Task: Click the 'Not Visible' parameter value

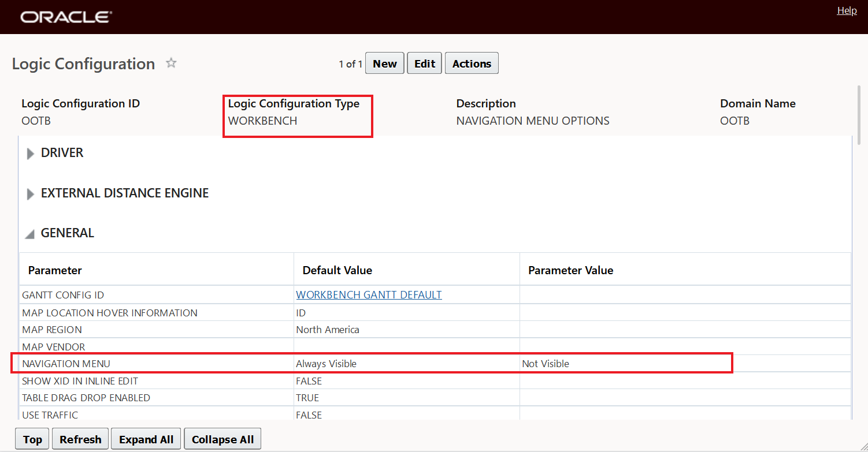Action: point(546,364)
